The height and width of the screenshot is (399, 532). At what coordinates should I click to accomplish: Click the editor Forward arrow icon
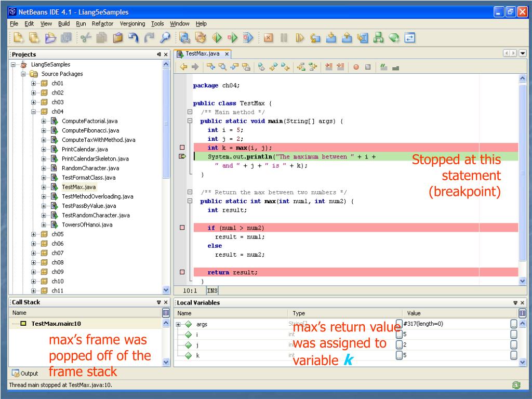pos(195,67)
